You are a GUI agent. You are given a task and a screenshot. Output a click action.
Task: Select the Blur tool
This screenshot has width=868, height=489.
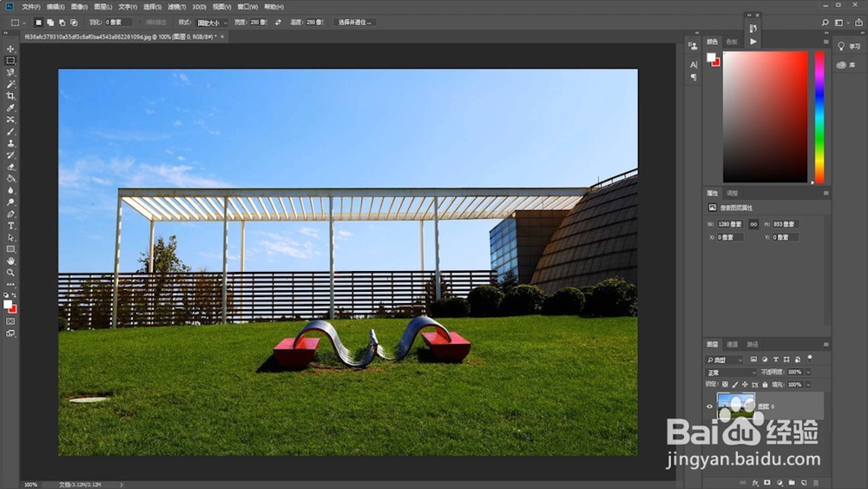pyautogui.click(x=10, y=190)
